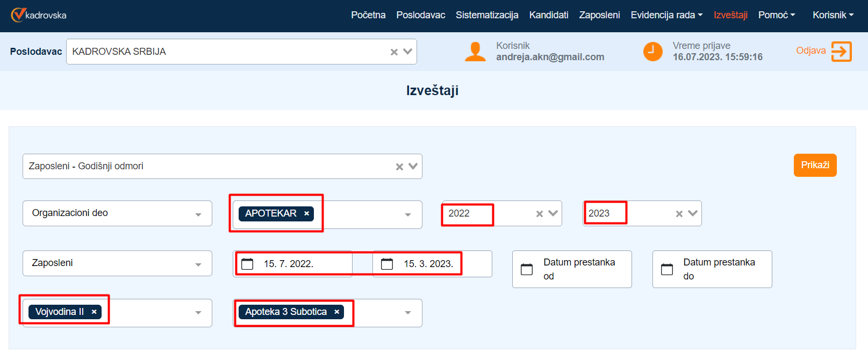Viewport: 868px width, 359px height.
Task: Open the report type dropdown chevron
Action: click(x=413, y=167)
